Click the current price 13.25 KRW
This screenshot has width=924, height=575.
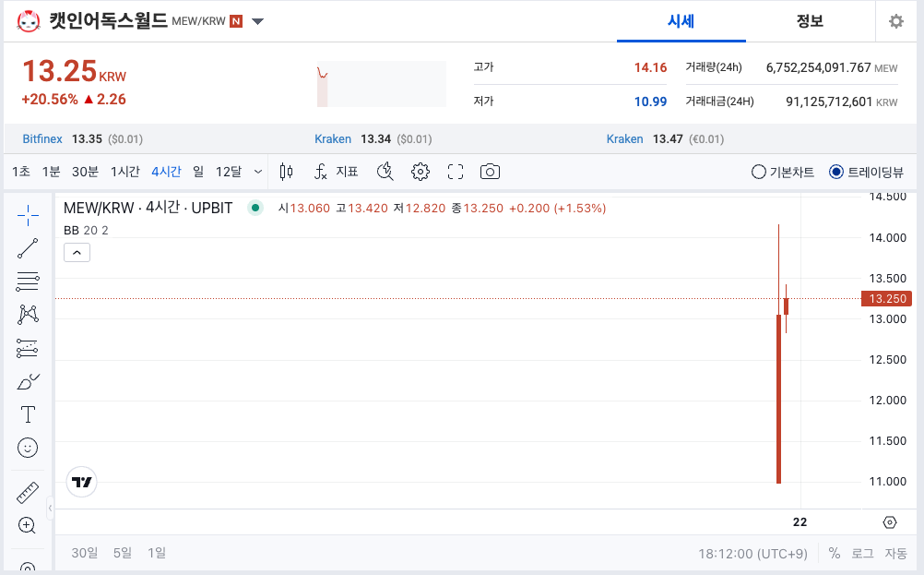pyautogui.click(x=75, y=72)
